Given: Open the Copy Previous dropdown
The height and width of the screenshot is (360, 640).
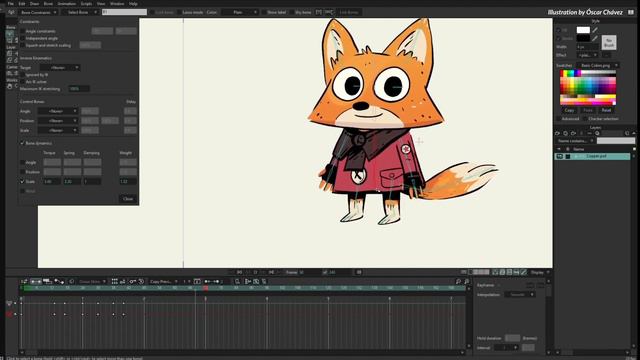Looking at the screenshot, I should [x=163, y=282].
